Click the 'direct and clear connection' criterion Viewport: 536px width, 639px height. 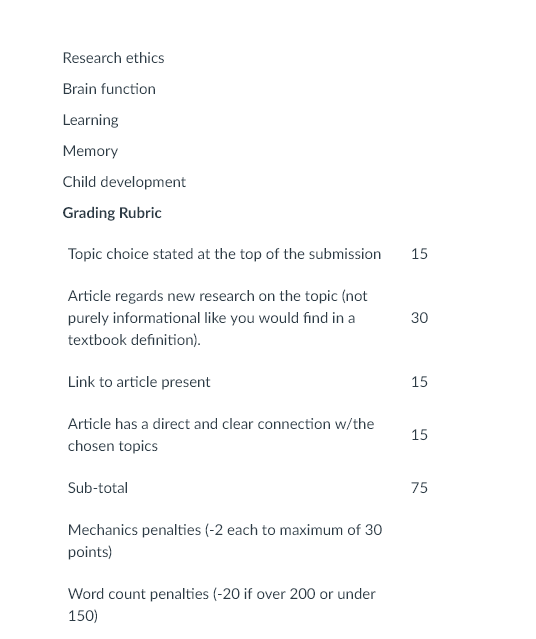221,435
